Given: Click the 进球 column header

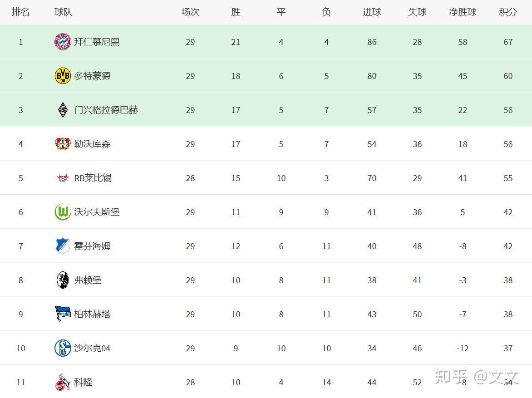Looking at the screenshot, I should [x=372, y=12].
